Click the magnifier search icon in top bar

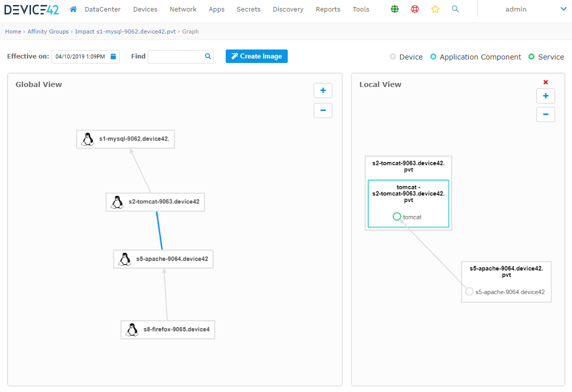tap(455, 9)
